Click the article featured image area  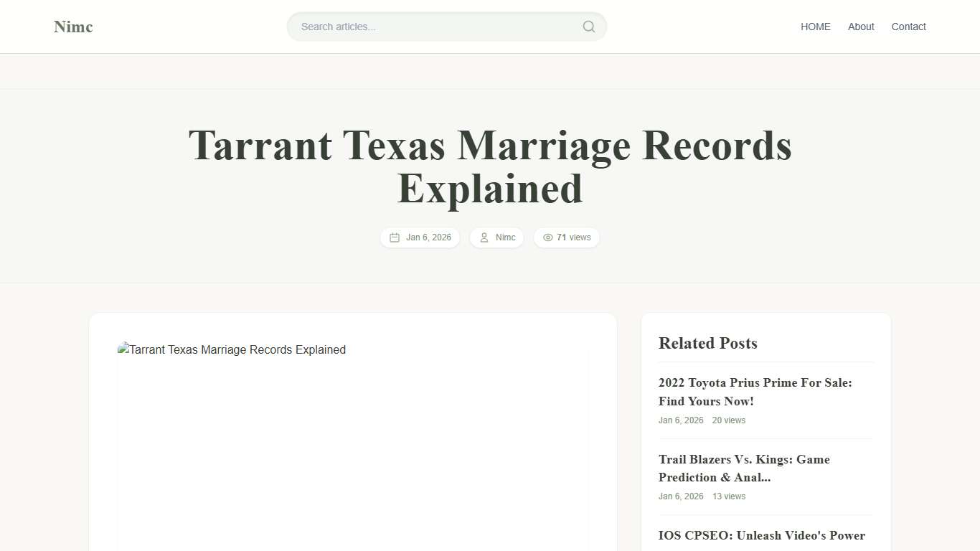[x=353, y=445]
